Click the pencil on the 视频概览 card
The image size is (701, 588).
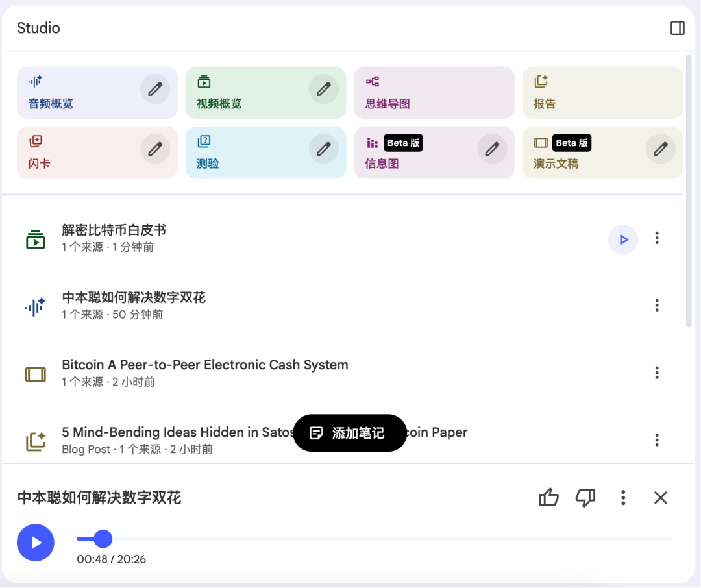coord(324,89)
